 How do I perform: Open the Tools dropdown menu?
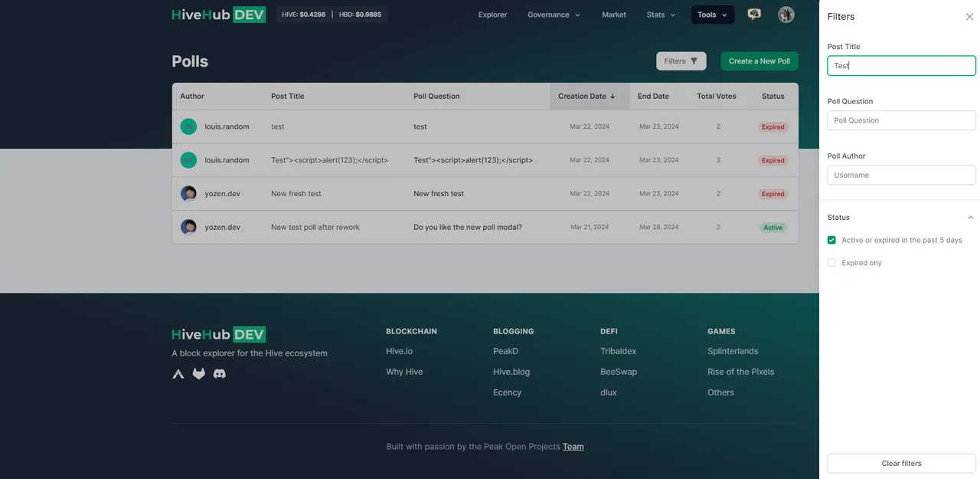tap(712, 15)
